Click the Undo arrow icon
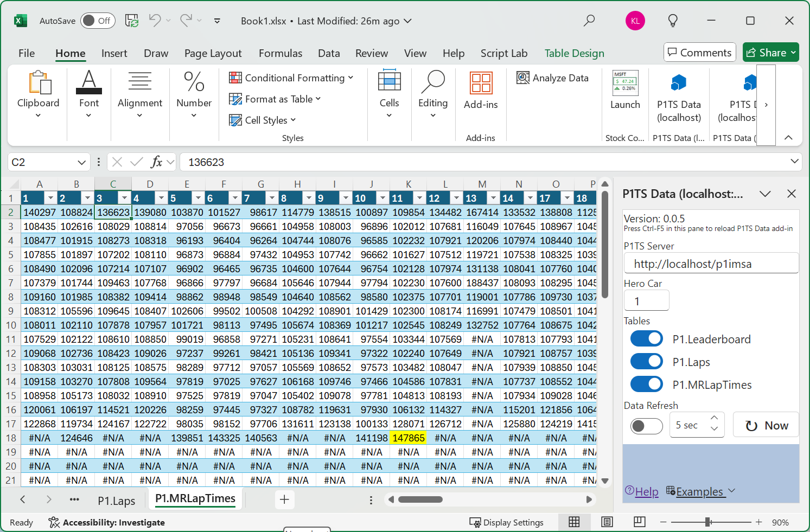810x532 pixels. point(155,21)
